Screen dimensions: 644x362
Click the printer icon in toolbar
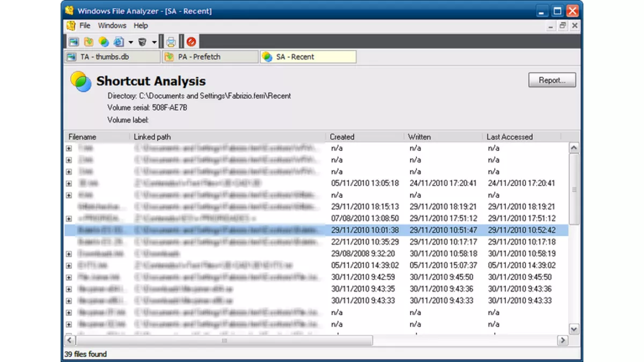click(171, 42)
